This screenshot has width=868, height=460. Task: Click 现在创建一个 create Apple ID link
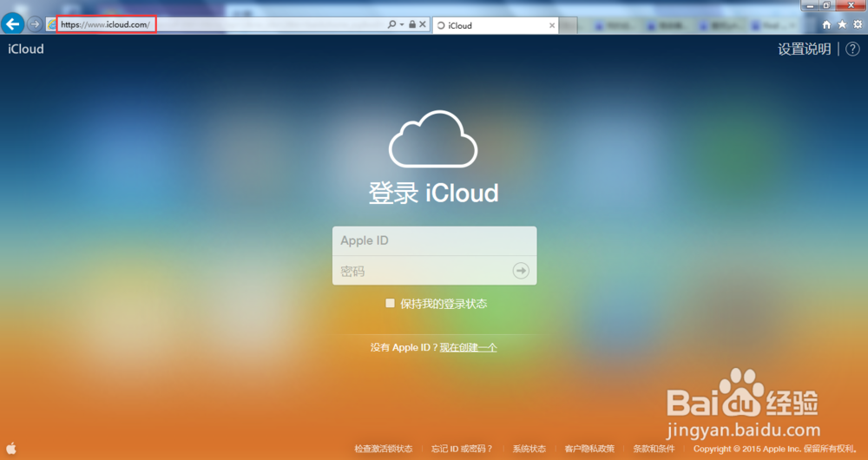point(469,348)
